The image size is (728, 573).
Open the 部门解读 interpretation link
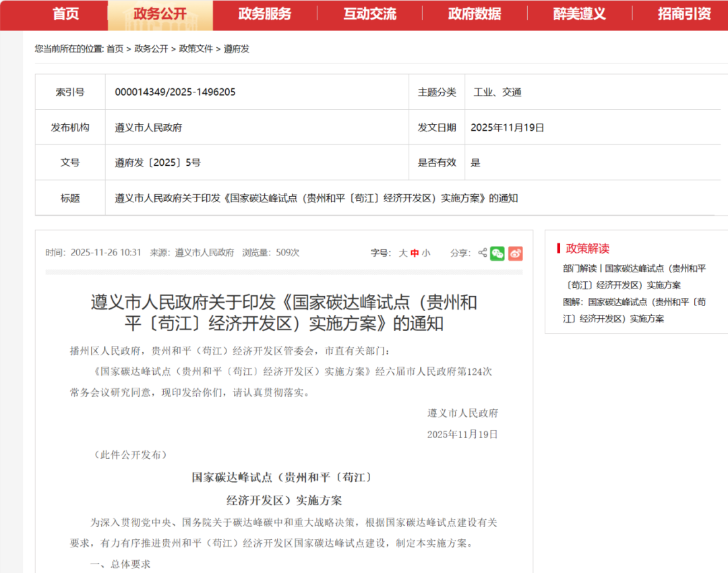(x=634, y=275)
